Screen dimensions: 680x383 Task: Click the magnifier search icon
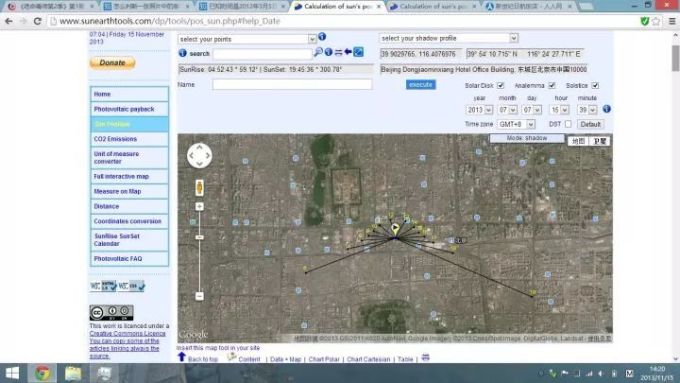[318, 52]
